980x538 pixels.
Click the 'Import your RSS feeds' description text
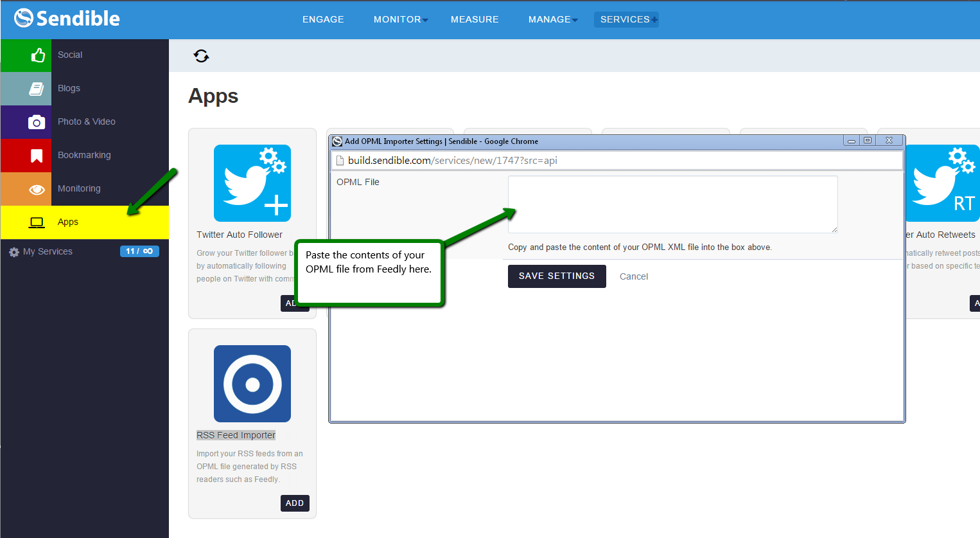point(250,467)
